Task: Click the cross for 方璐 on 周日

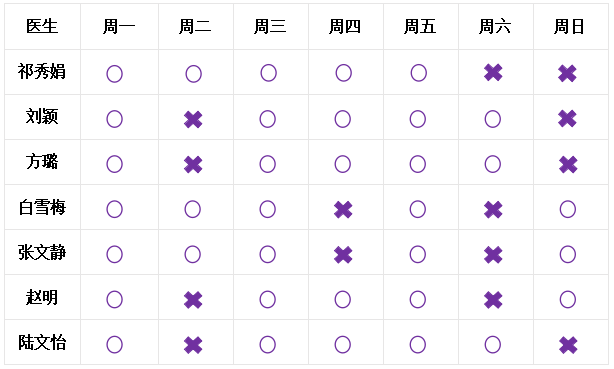Action: point(568,165)
